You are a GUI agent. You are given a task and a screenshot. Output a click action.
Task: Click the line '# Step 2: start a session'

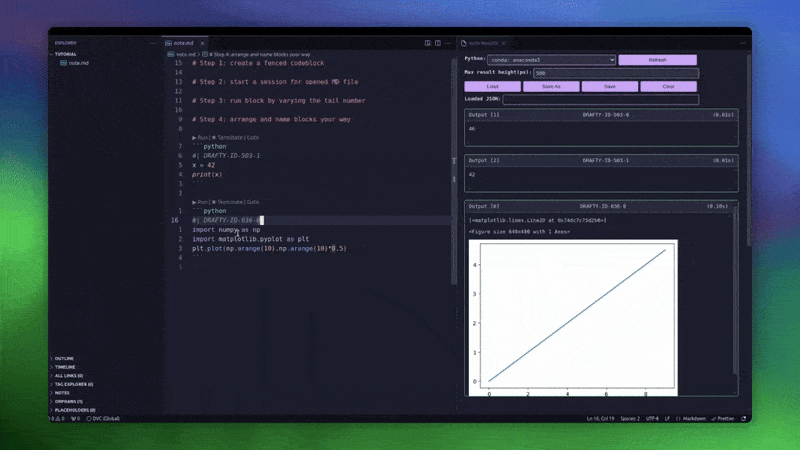pos(275,82)
